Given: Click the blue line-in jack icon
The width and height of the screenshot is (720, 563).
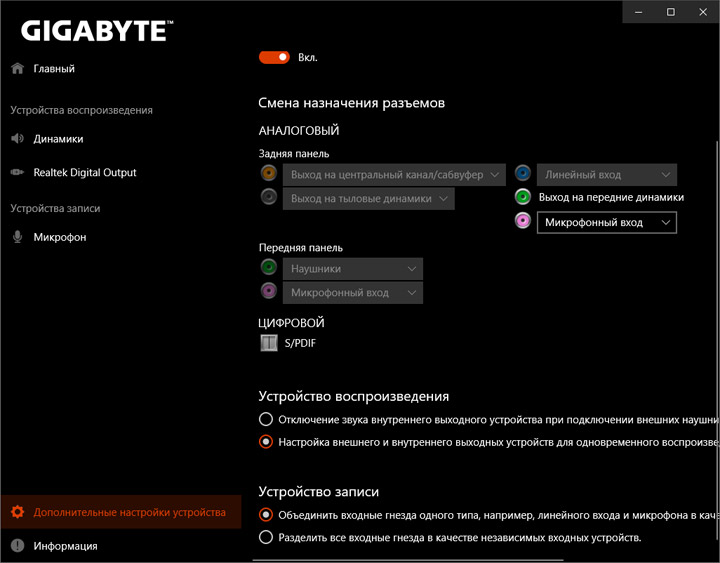Looking at the screenshot, I should (x=523, y=173).
